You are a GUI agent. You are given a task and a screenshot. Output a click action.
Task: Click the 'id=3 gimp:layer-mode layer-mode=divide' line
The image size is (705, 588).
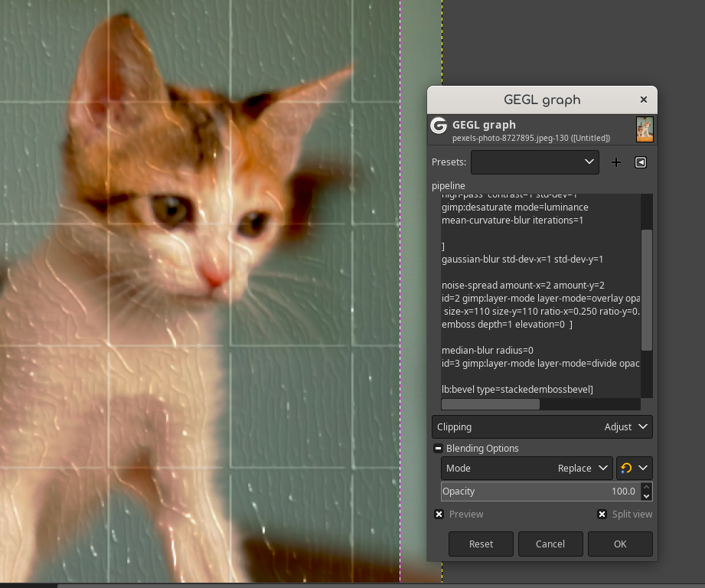(x=540, y=363)
